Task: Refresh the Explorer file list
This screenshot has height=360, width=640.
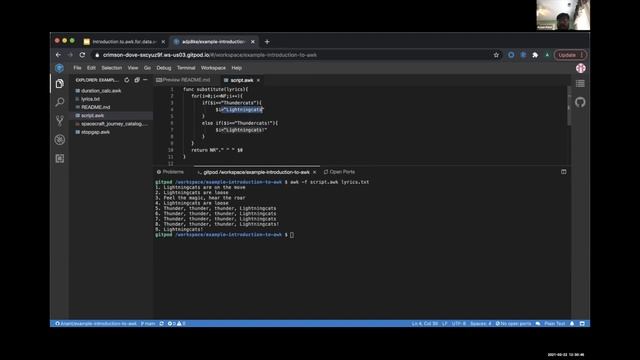Action: coord(127,80)
